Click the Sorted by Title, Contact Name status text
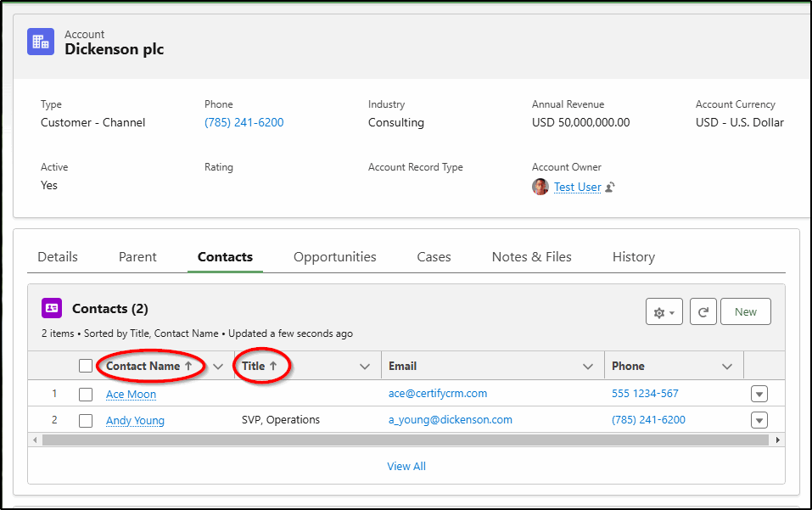This screenshot has height=510, width=812. (x=151, y=333)
